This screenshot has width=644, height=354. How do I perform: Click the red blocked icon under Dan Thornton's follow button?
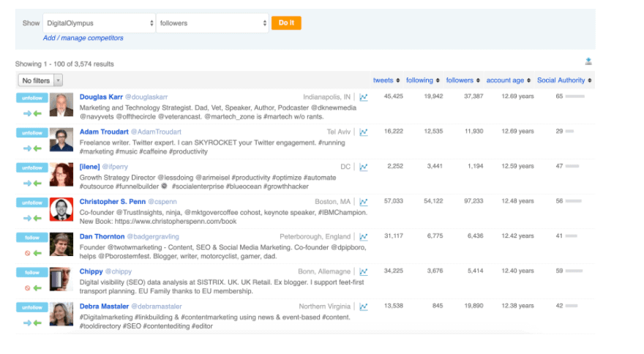click(28, 253)
